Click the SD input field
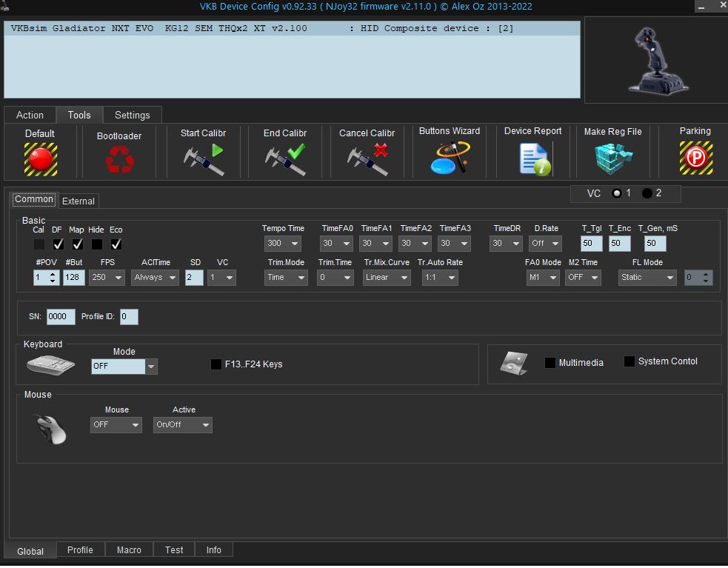The width and height of the screenshot is (728, 568). click(194, 277)
